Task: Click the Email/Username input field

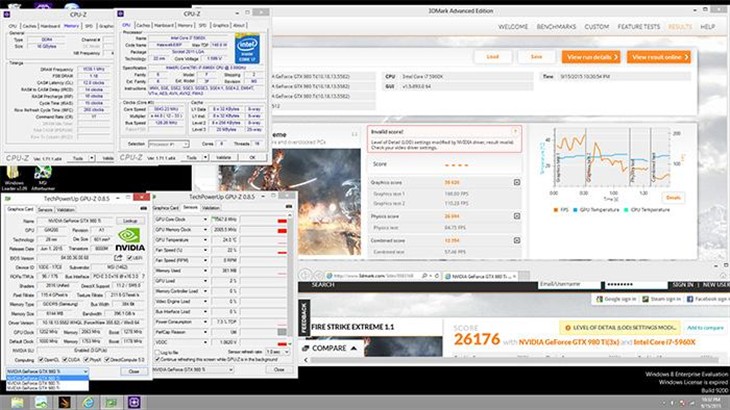Action: click(x=569, y=284)
